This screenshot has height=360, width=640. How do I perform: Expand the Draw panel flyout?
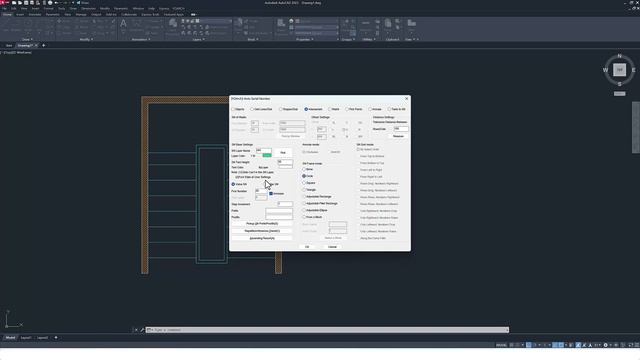pyautogui.click(x=27, y=40)
